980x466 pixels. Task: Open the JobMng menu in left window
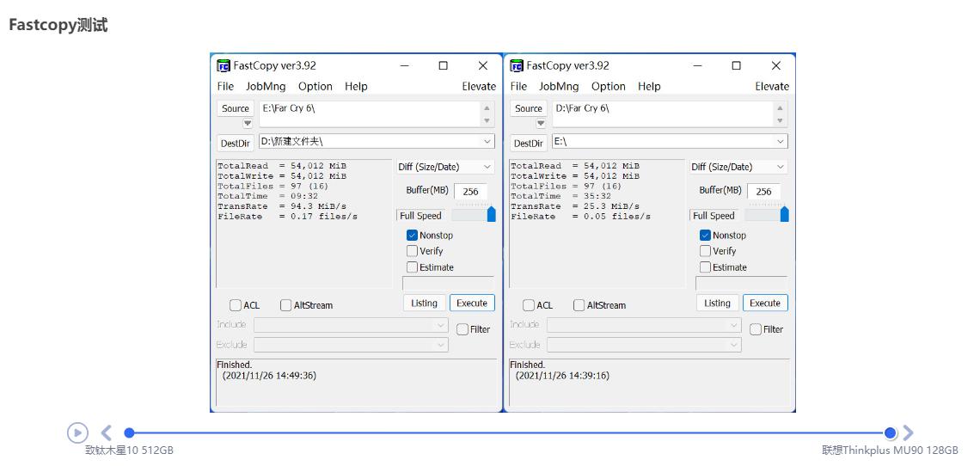pyautogui.click(x=265, y=86)
